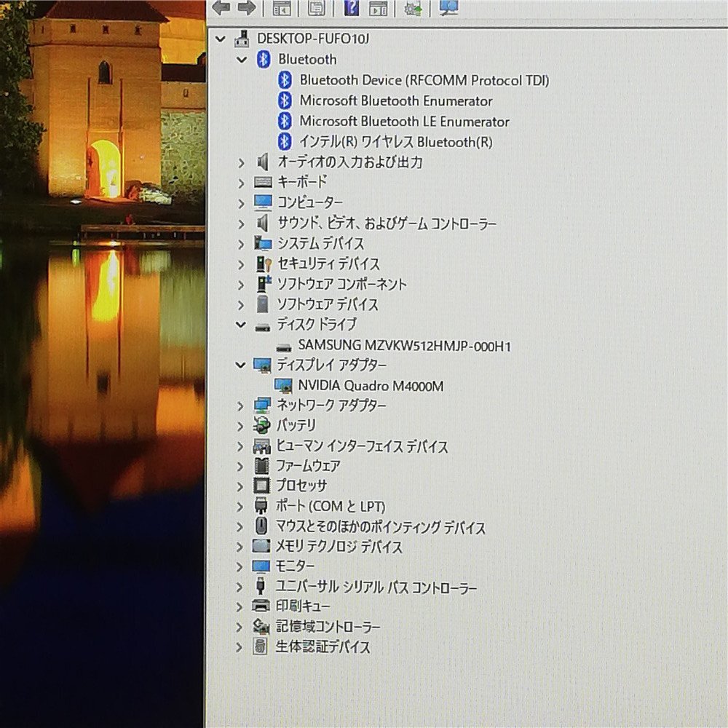
Task: Collapse the Bluetooth category
Action: click(242, 60)
